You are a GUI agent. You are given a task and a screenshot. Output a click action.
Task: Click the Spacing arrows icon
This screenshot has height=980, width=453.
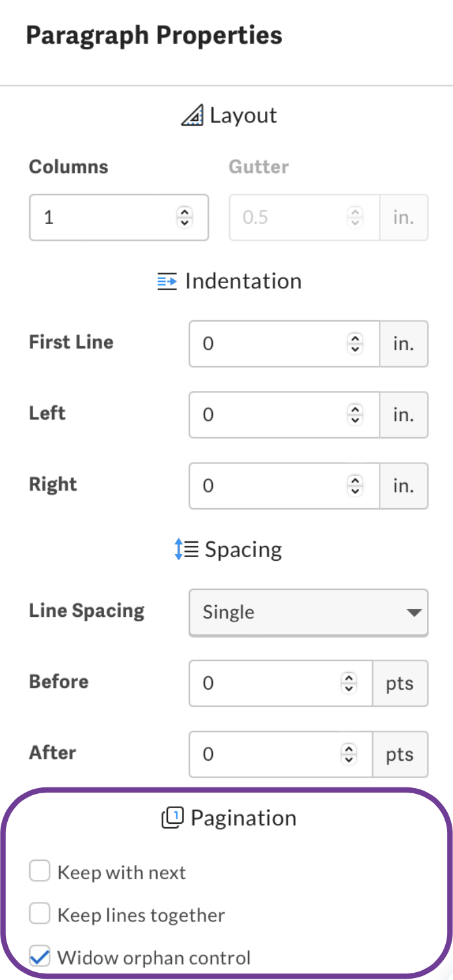[185, 550]
